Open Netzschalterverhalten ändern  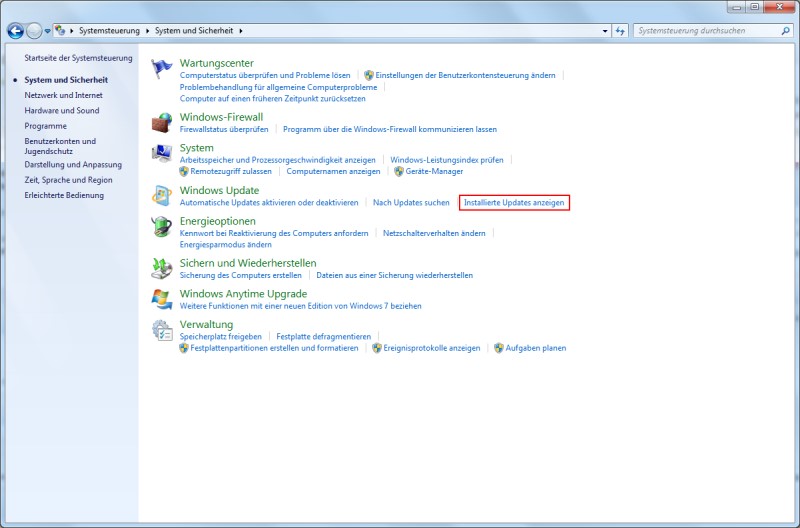pos(434,233)
